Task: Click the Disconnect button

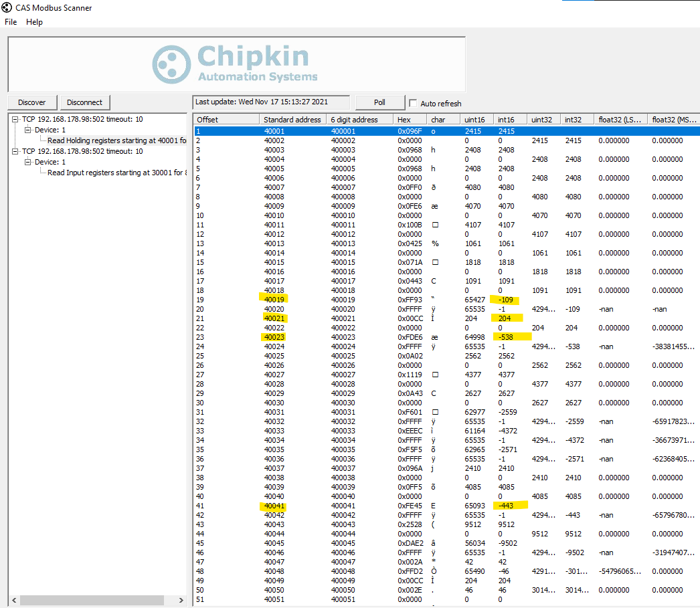Action: (x=85, y=102)
